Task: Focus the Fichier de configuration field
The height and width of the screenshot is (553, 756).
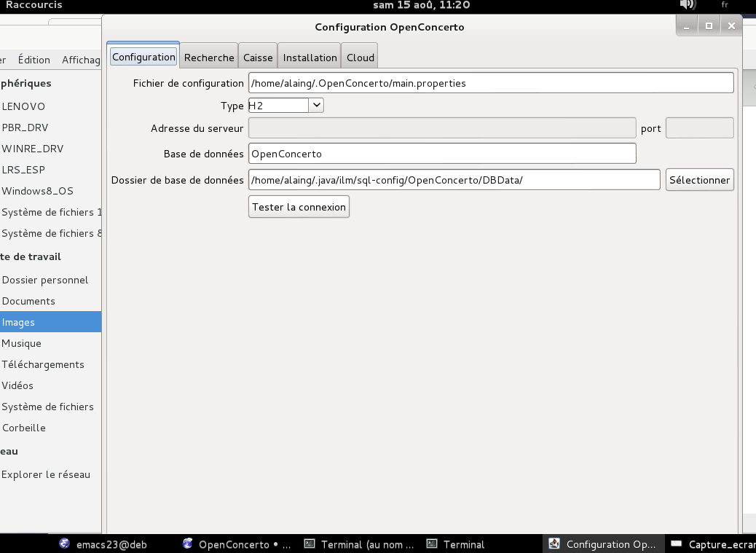Action: (491, 83)
